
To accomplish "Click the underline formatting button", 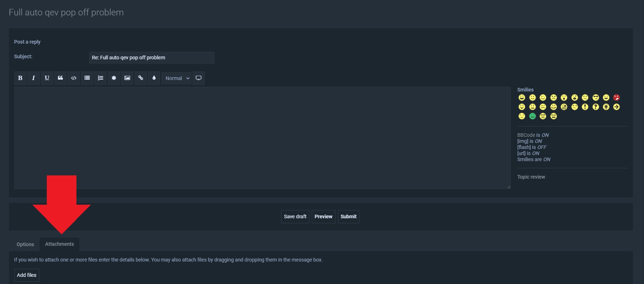I will pyautogui.click(x=47, y=78).
